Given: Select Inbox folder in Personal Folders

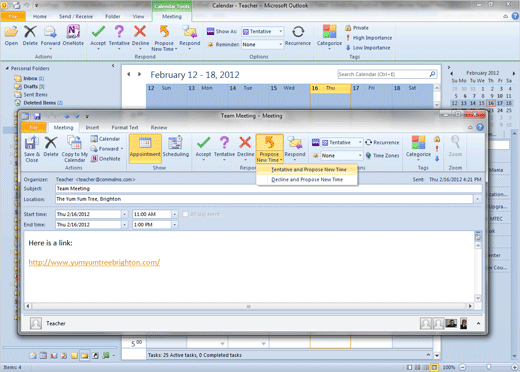Looking at the screenshot, I should 30,78.
